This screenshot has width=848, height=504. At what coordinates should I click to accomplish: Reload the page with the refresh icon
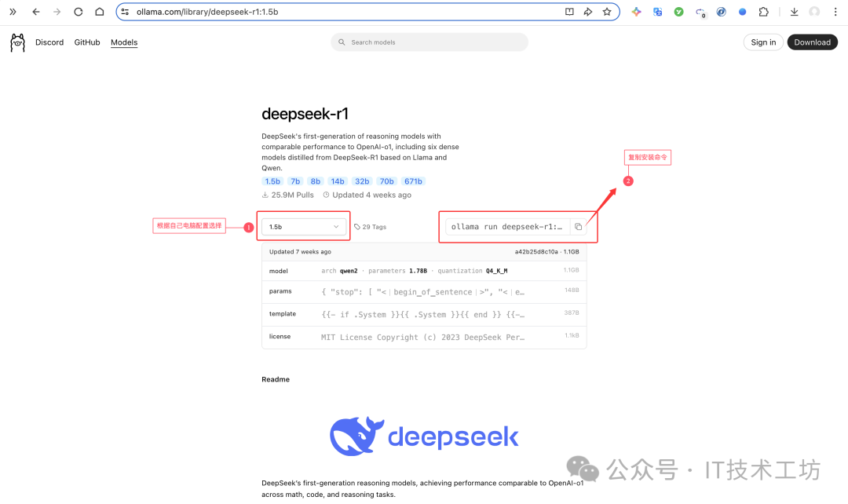tap(79, 12)
